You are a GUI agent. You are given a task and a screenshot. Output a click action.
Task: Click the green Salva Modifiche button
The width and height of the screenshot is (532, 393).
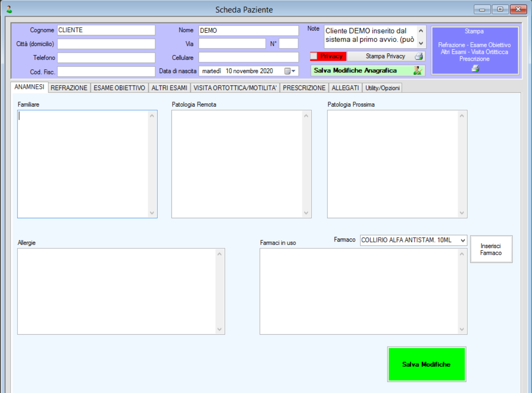426,364
